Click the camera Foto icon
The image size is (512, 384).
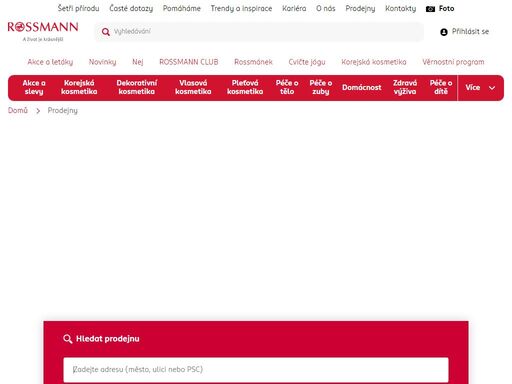point(430,9)
